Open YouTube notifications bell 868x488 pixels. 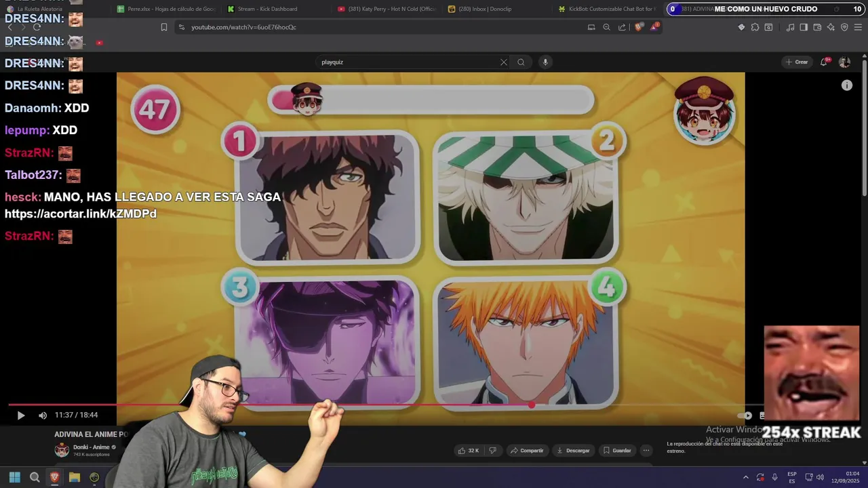(824, 62)
